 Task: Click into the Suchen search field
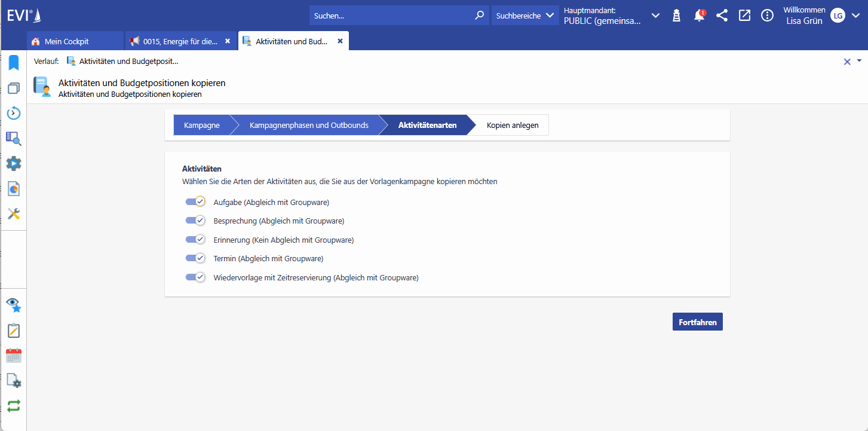[391, 16]
